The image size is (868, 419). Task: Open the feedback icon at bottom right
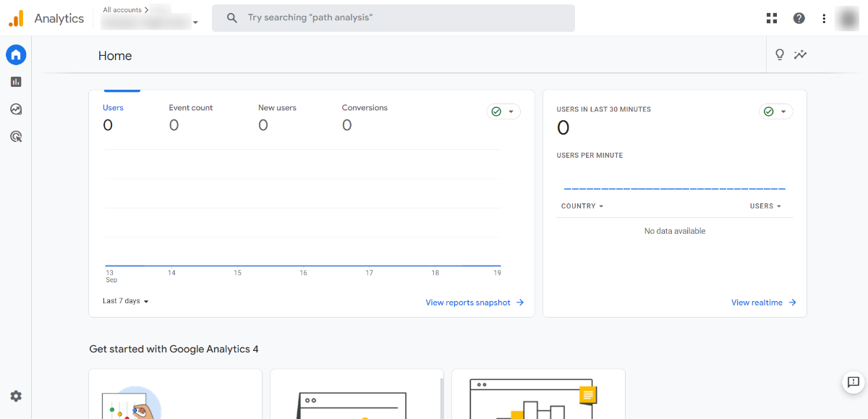(853, 382)
